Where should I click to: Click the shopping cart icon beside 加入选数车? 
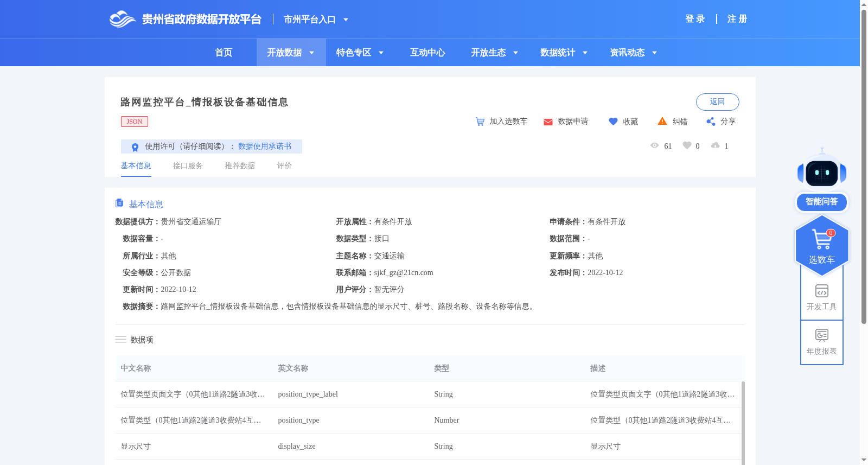[x=480, y=122]
